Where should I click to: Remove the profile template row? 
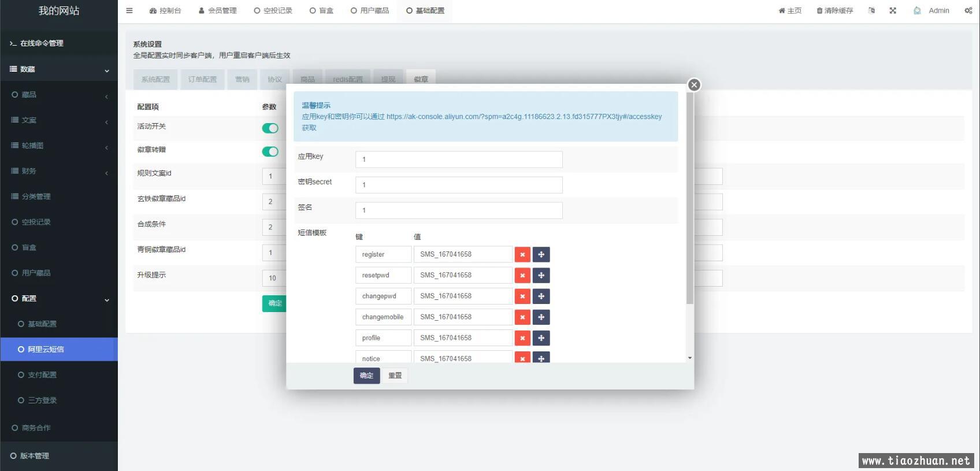point(522,338)
